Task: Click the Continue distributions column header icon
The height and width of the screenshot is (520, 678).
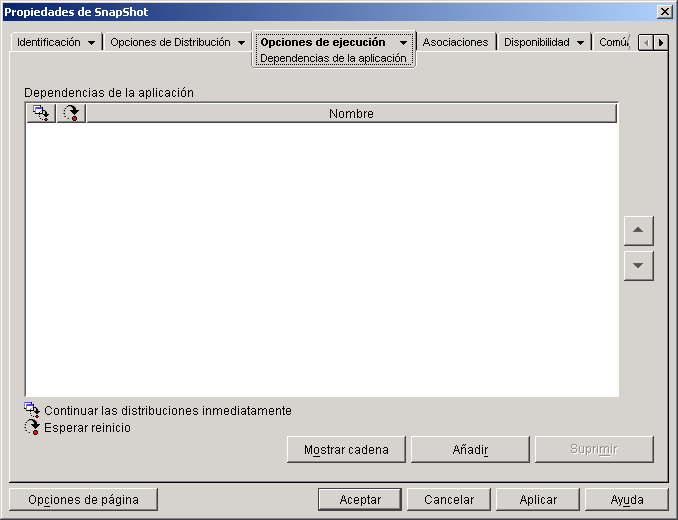Action: (x=41, y=113)
